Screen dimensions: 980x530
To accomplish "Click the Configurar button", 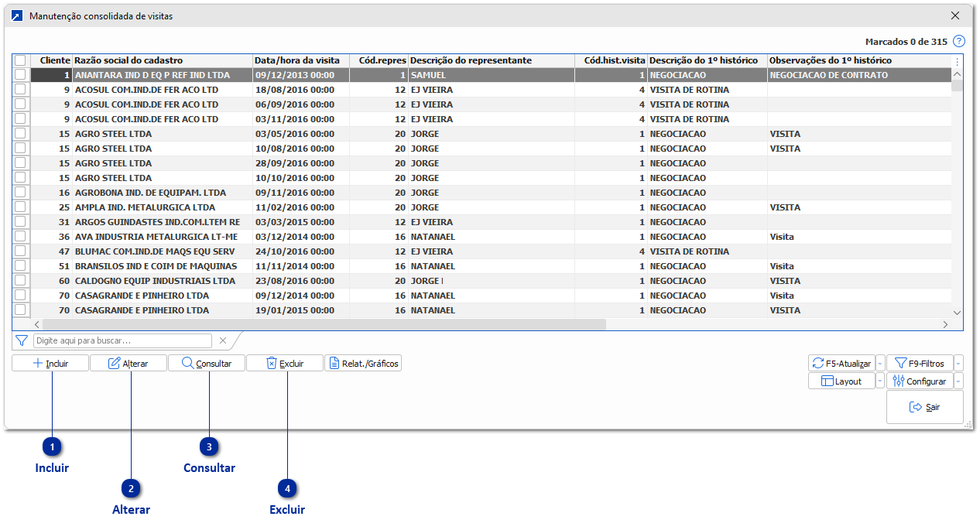I will coord(920,381).
